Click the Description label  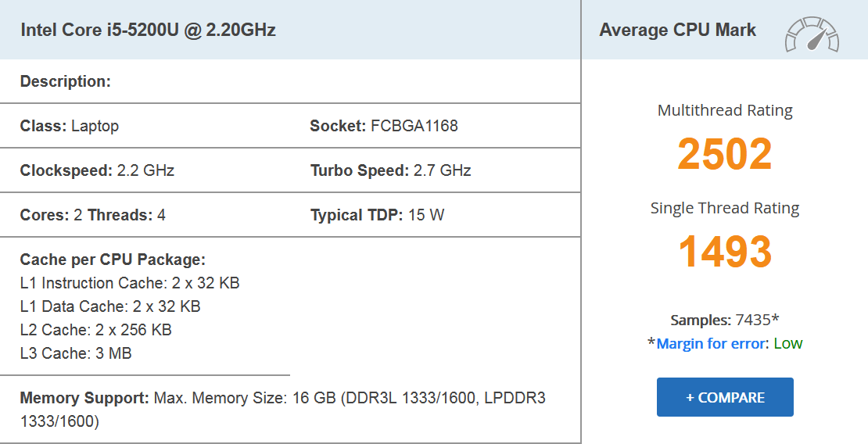point(66,81)
